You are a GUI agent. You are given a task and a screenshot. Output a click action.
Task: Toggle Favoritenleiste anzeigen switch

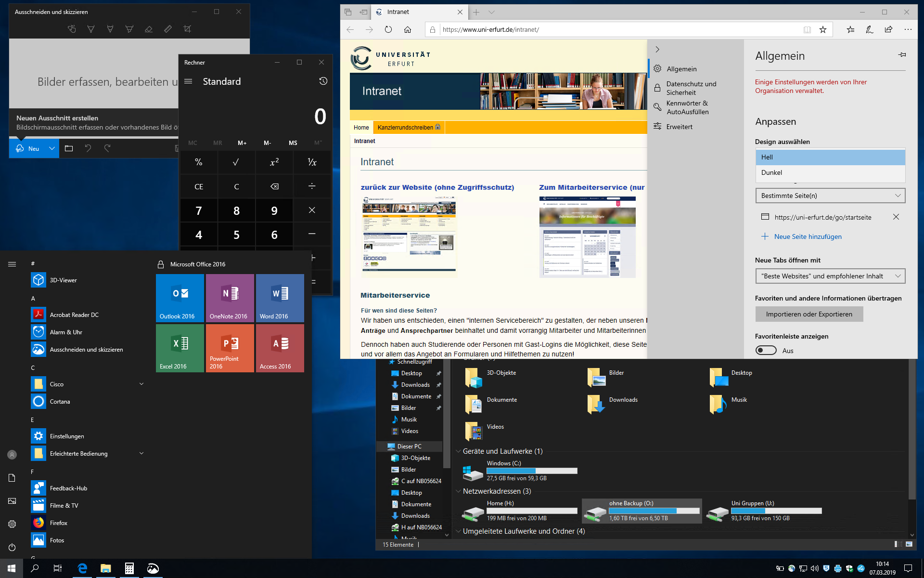[x=766, y=350]
